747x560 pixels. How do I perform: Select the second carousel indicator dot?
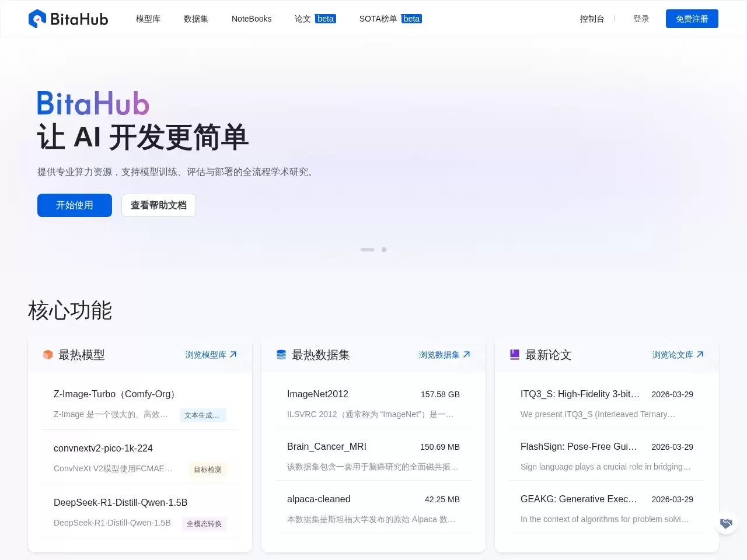coord(384,250)
